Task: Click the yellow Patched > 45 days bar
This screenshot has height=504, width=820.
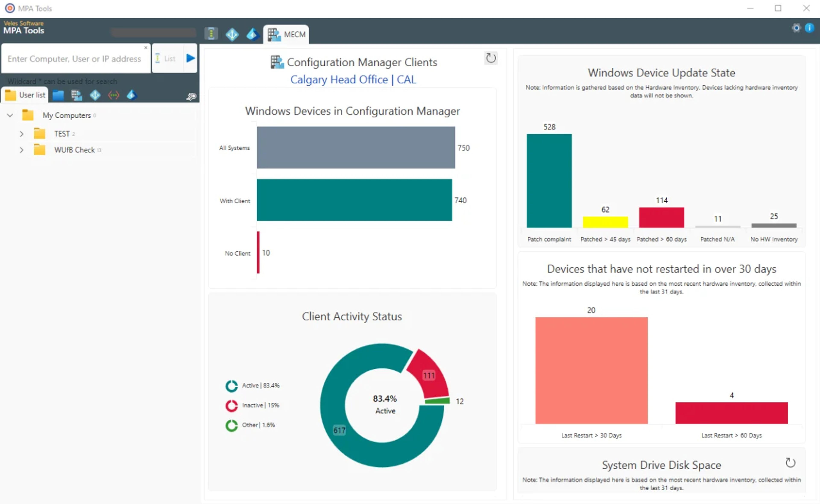Action: tap(605, 222)
